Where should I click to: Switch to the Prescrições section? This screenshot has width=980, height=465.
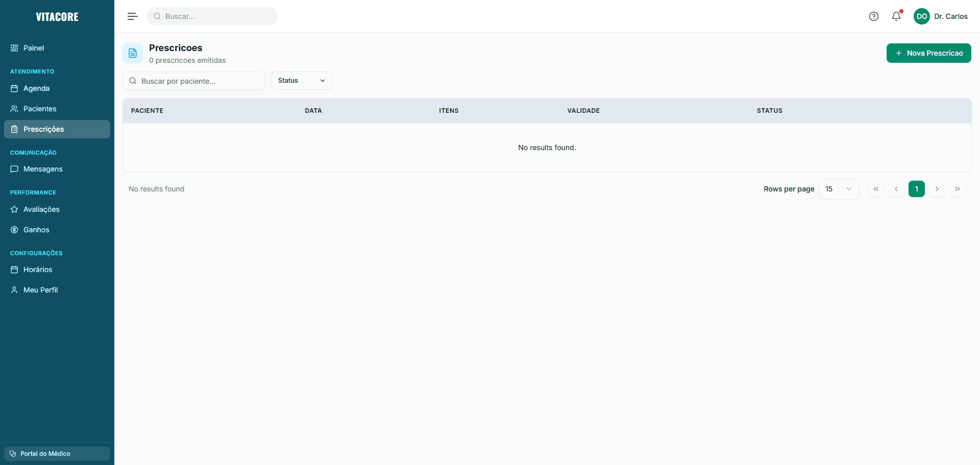pyautogui.click(x=57, y=129)
